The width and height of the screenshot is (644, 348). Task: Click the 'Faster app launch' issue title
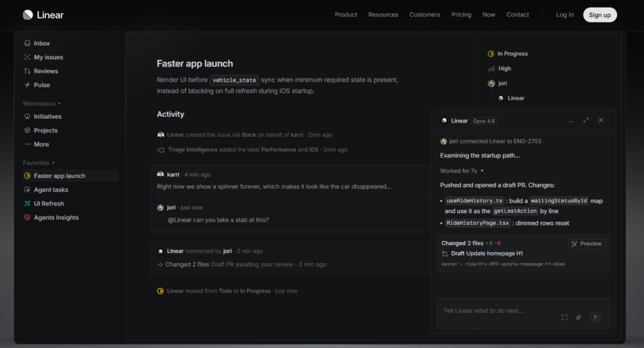click(x=195, y=63)
